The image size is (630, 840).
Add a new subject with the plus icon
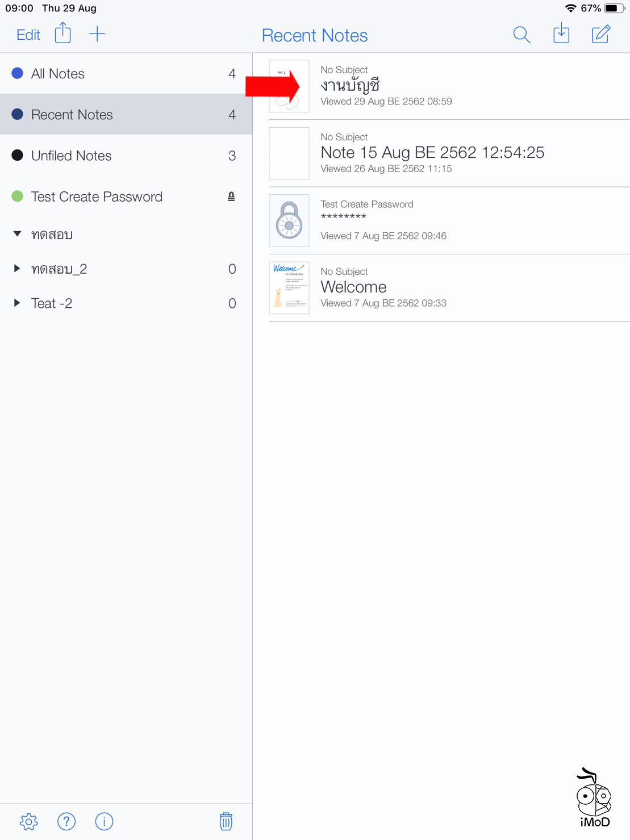(x=97, y=33)
